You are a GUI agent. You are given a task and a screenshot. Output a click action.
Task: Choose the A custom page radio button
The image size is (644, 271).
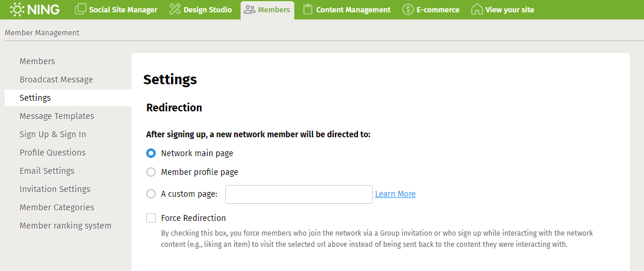coord(151,194)
